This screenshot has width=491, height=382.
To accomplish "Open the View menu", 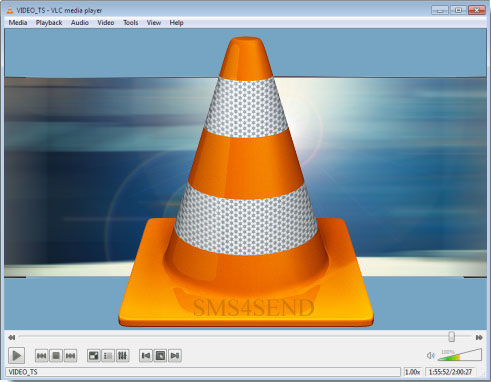I will tap(154, 23).
